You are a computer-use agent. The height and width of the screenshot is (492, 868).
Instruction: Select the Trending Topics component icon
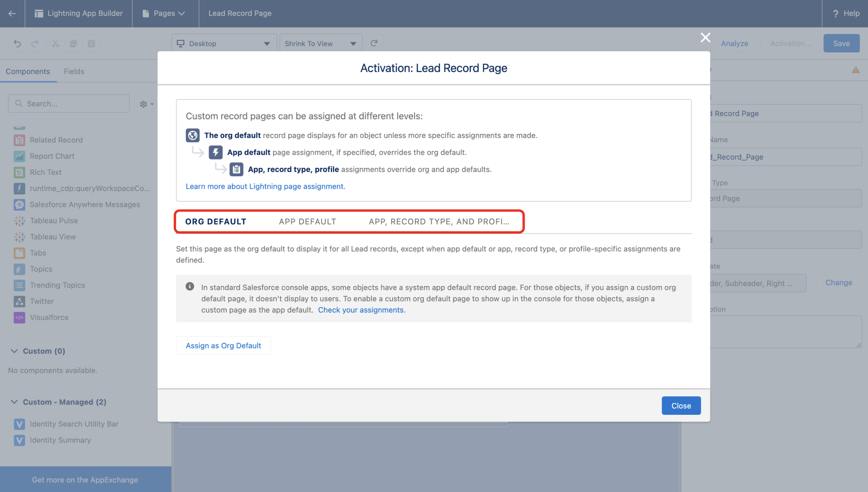[20, 285]
